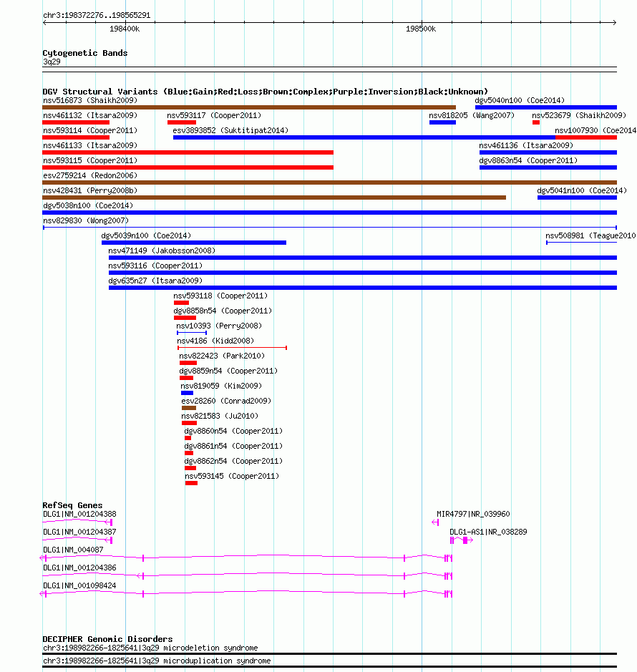
Task: Open nsv593116 (Cooper2011) label
Action: (x=155, y=266)
